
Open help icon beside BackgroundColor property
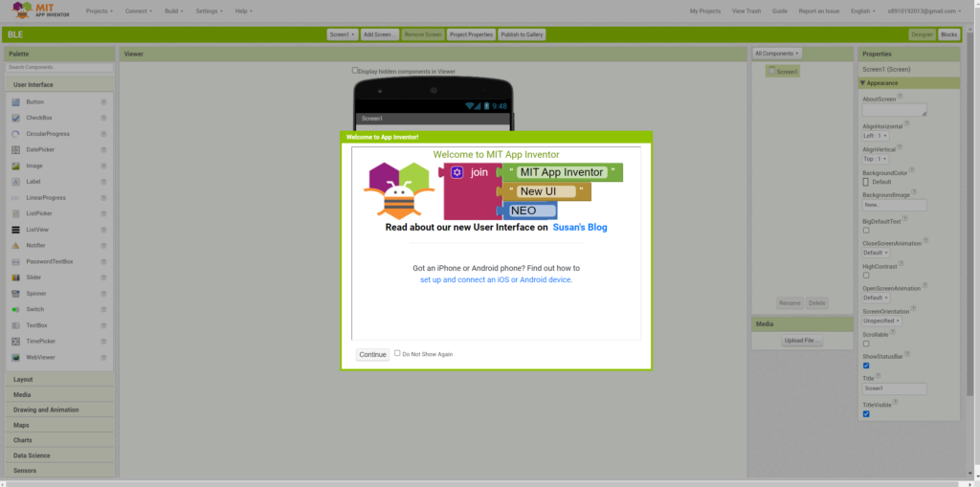point(912,170)
